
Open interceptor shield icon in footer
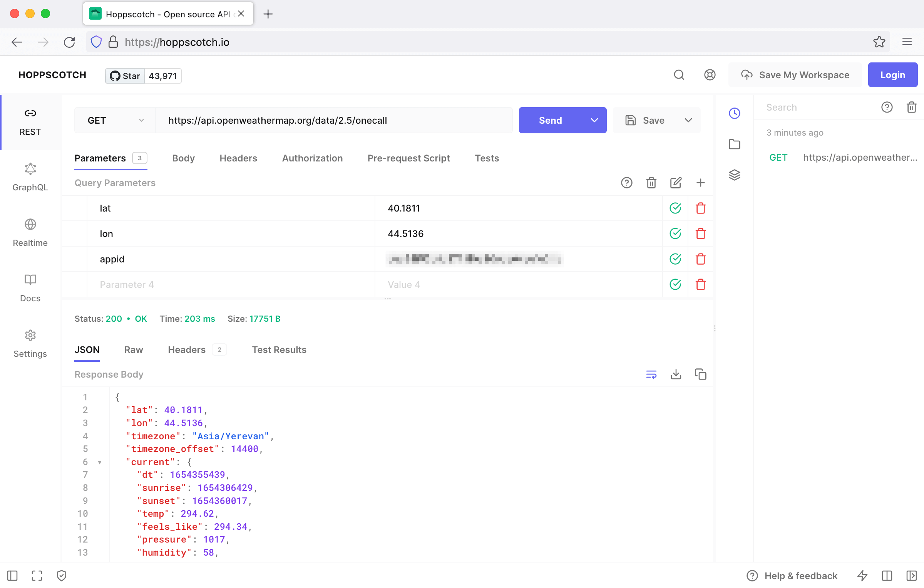(x=62, y=576)
